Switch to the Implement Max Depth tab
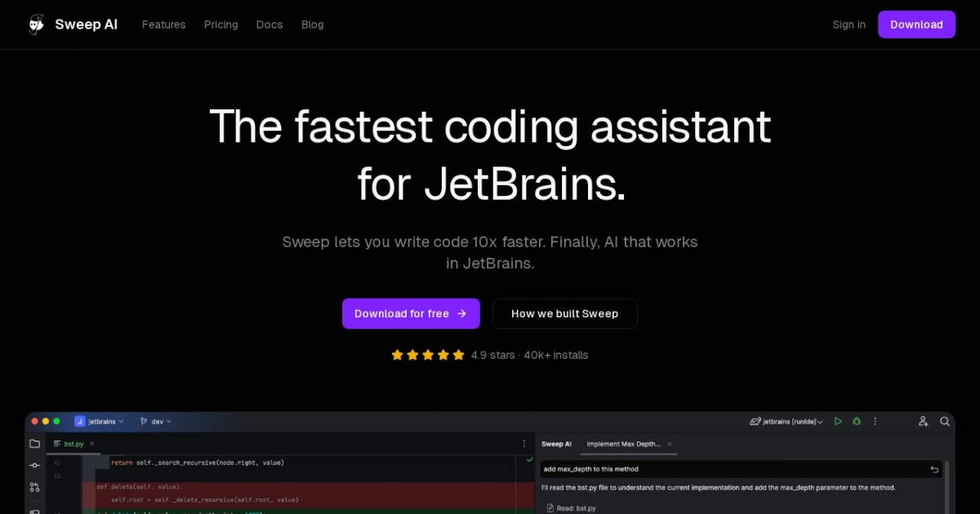The width and height of the screenshot is (980, 514). pos(624,444)
